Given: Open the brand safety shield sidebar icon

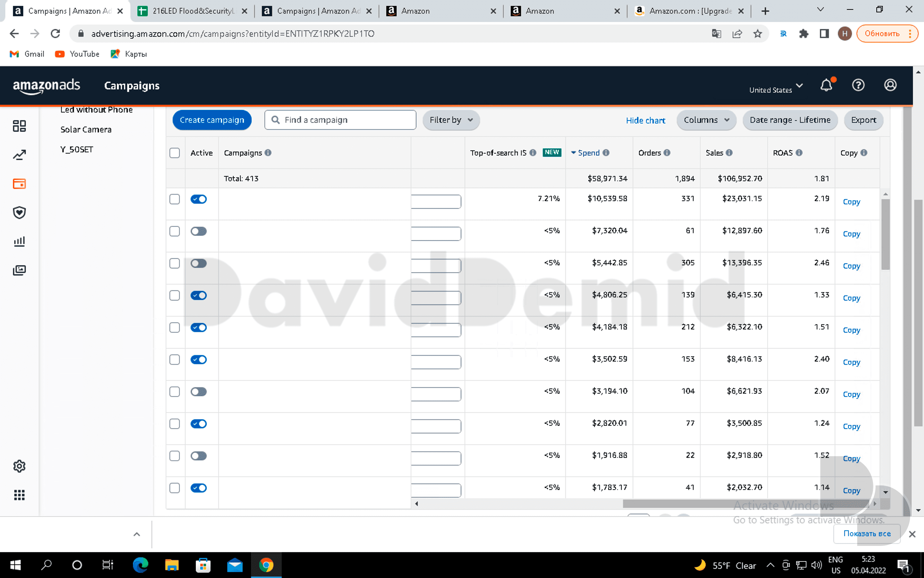Looking at the screenshot, I should [x=19, y=213].
